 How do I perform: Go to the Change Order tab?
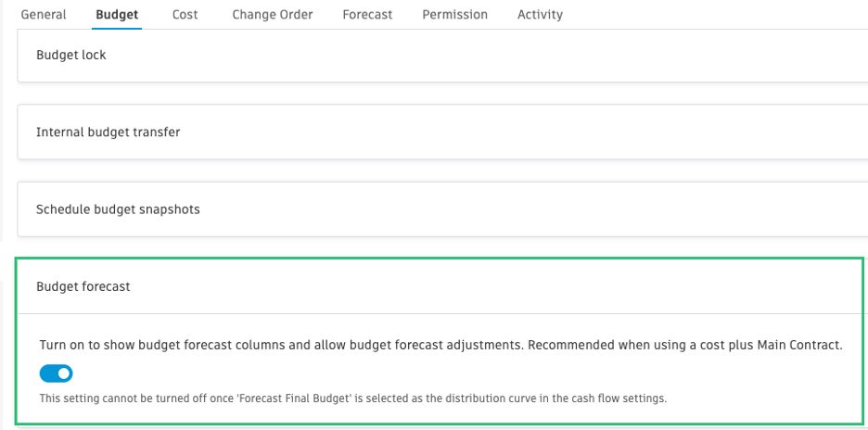click(272, 15)
